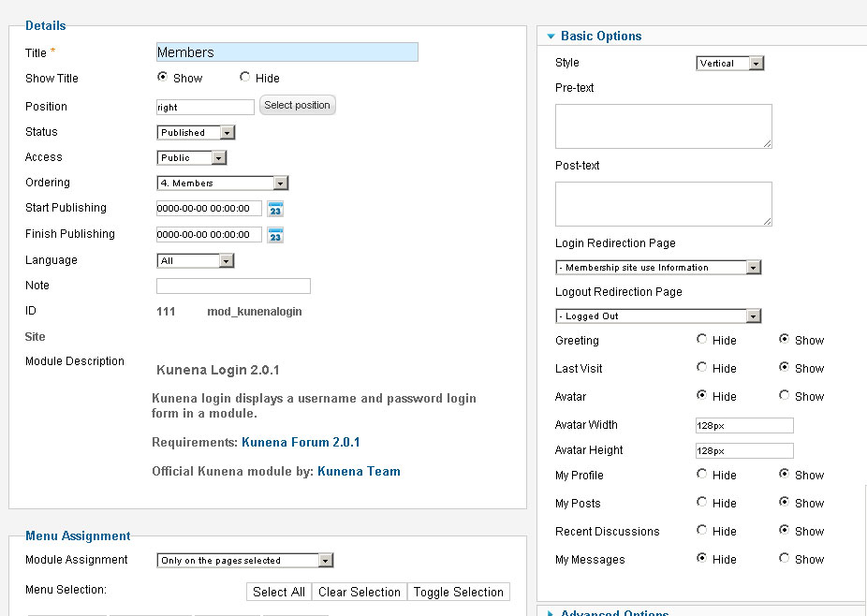Open the Module Assignment dropdown
This screenshot has width=867, height=616.
click(245, 561)
